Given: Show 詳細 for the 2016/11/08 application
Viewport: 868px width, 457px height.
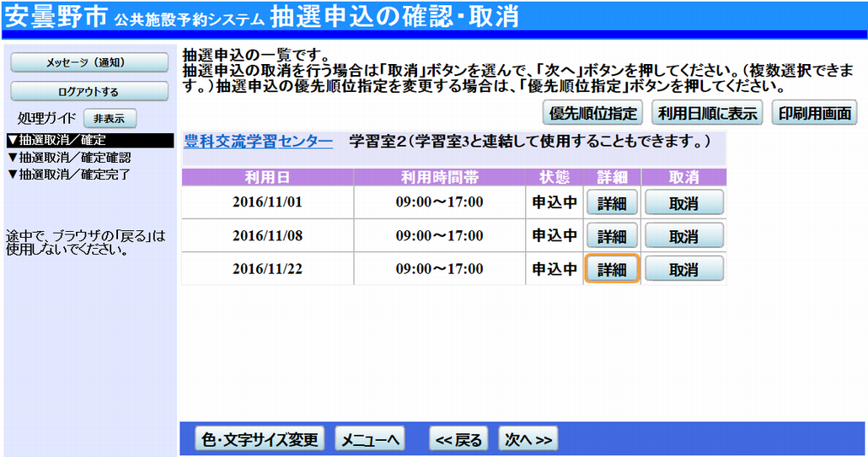Looking at the screenshot, I should point(612,236).
